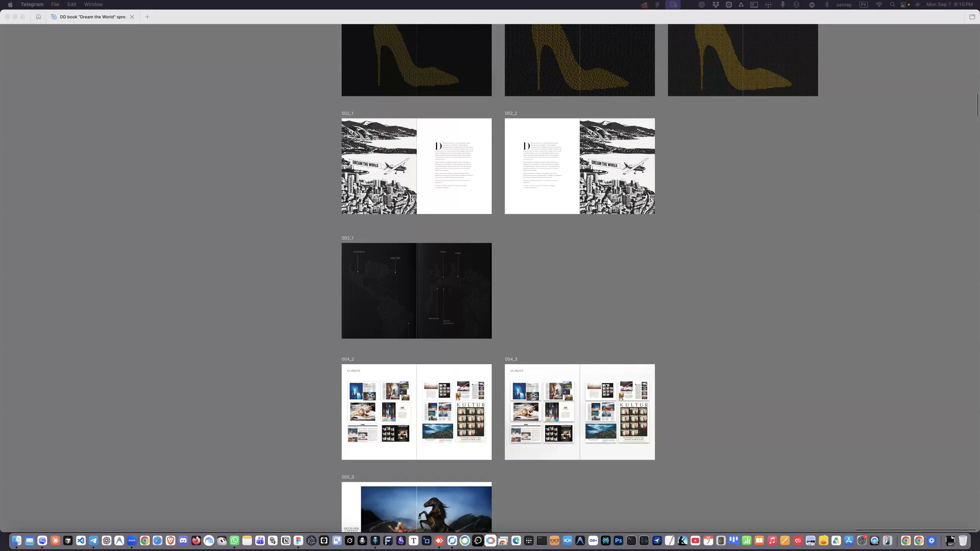Open Visual Studio Code from the Dock
The image size is (980, 551).
click(80, 540)
